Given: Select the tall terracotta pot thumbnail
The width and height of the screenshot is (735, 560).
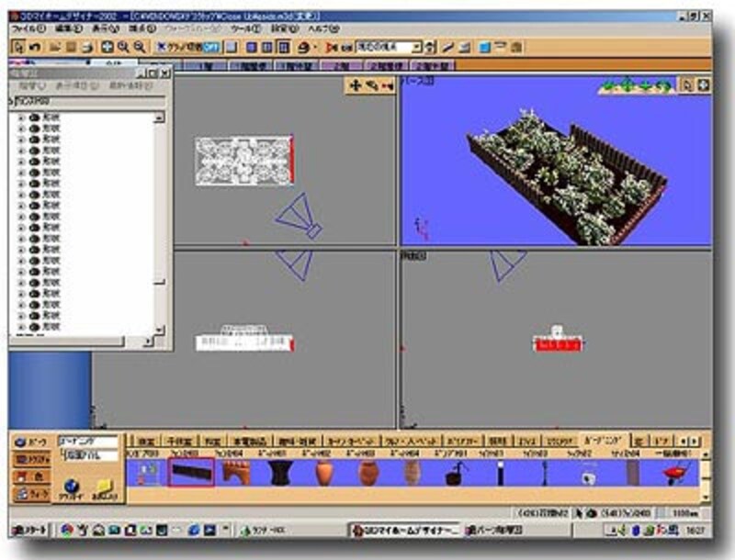Looking at the screenshot, I should click(324, 473).
